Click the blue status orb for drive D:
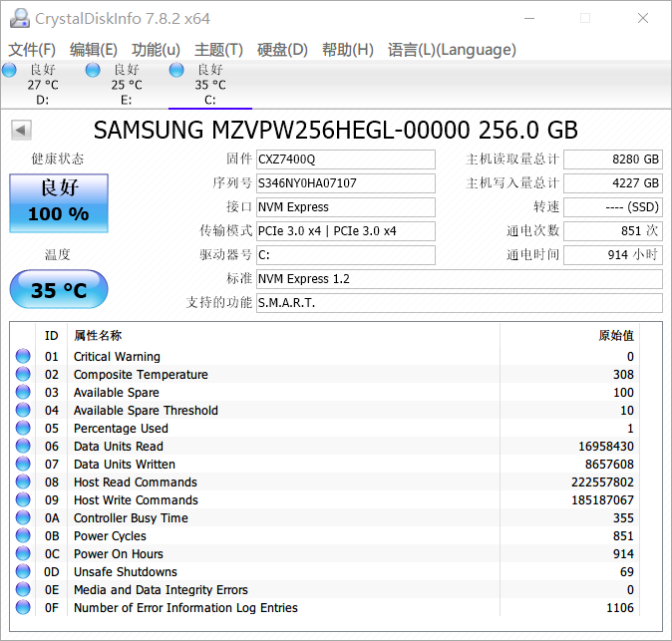 [x=9, y=70]
